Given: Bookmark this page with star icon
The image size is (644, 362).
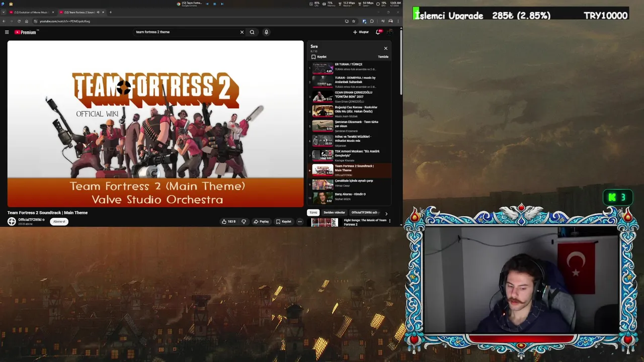Looking at the screenshot, I should tap(354, 21).
